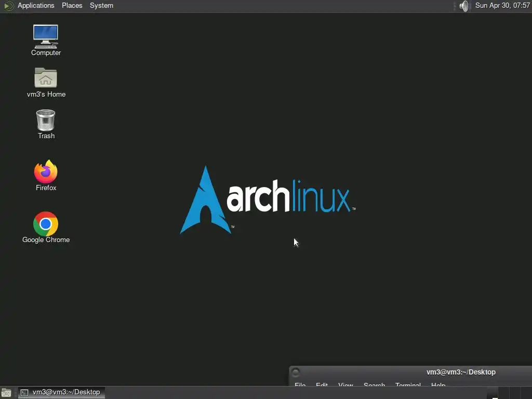Click the clock showing Sun Apr 30, 07:57

click(502, 5)
